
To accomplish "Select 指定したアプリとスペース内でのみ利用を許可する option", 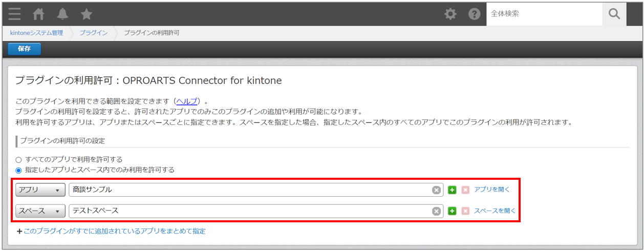I will click(x=18, y=170).
